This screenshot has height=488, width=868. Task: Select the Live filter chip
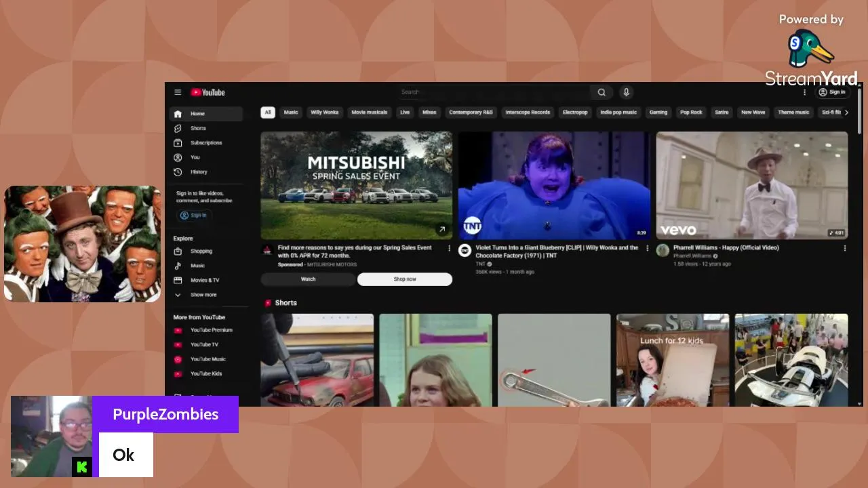coord(405,113)
